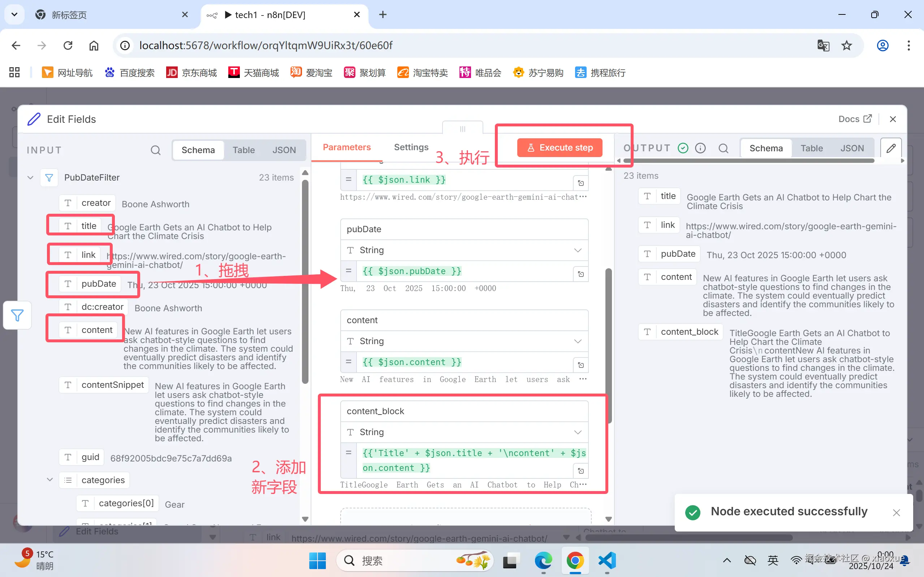Click the output panel search icon
924x577 pixels.
(x=723, y=148)
